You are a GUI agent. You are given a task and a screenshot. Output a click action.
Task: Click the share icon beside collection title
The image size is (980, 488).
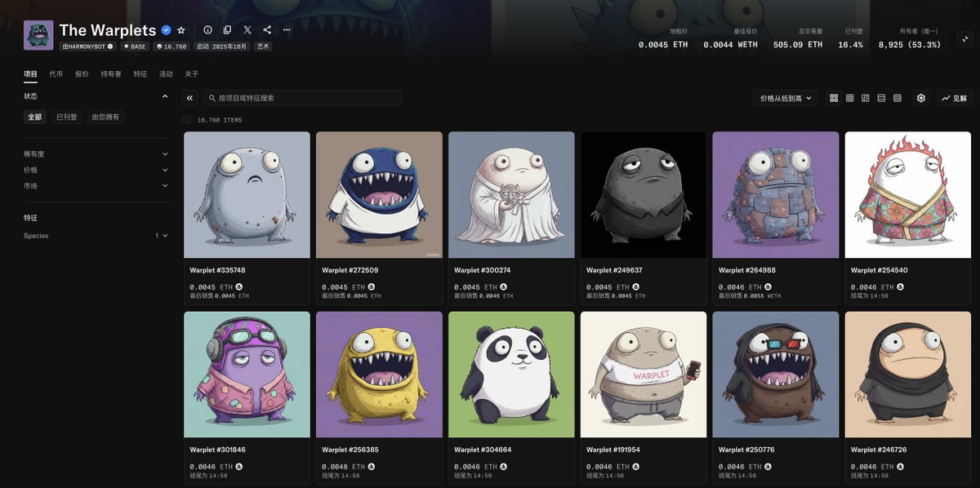pos(267,30)
